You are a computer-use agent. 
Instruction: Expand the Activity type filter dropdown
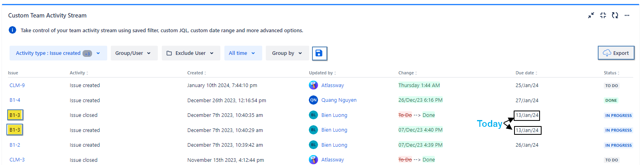58,53
